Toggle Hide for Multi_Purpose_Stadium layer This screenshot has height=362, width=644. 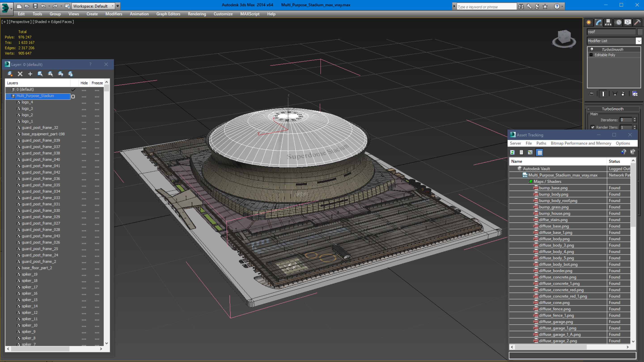(84, 97)
